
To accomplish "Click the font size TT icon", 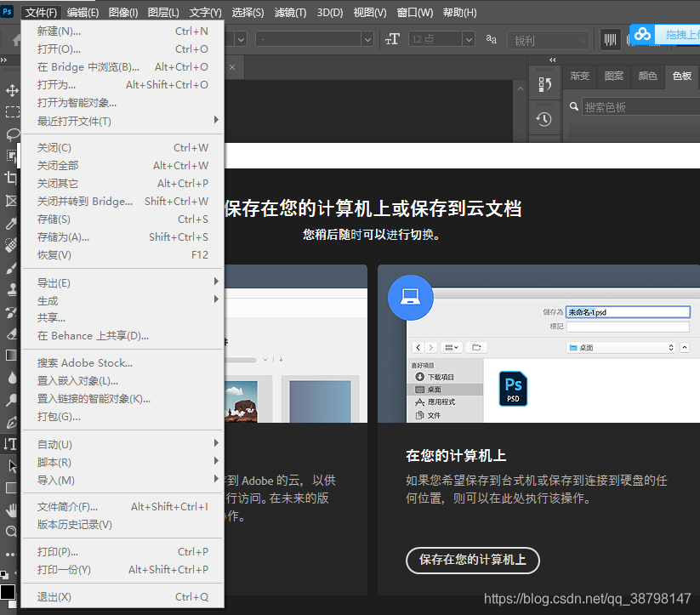I will coord(392,39).
